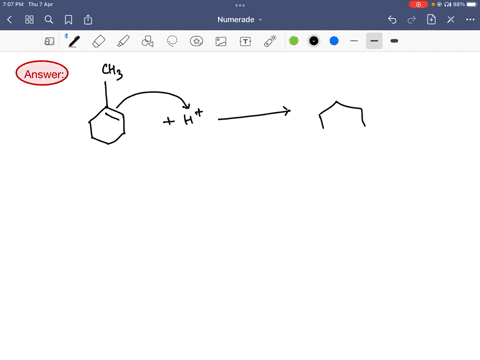Open the three-dot more options menu
Screen dimensions: 480x360
pos(470,20)
